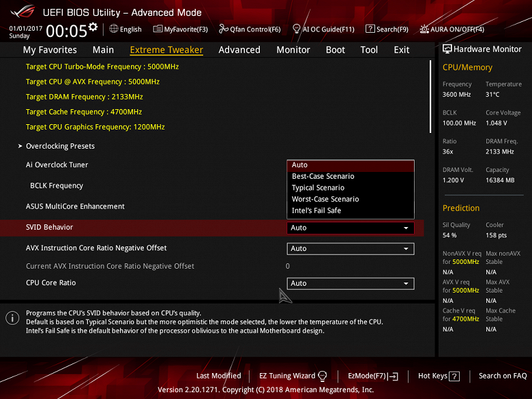
Task: Click the Hot Keys question mark icon
Action: (454, 376)
